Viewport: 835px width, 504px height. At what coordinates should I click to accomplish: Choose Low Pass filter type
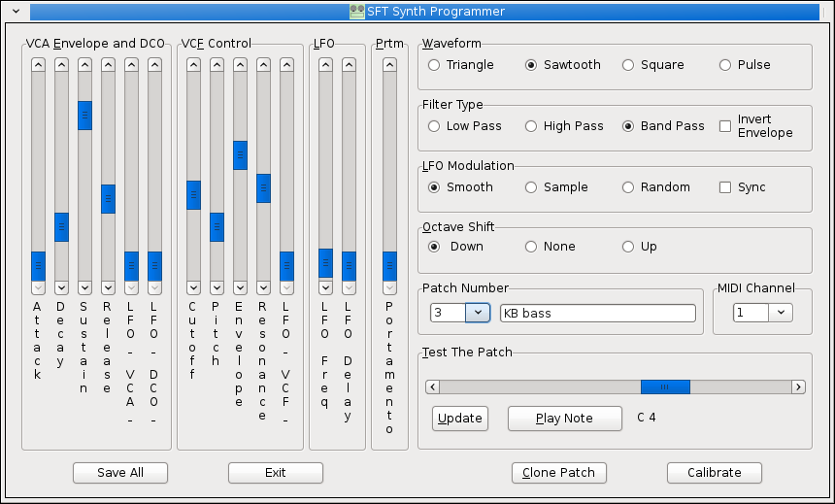click(x=434, y=126)
